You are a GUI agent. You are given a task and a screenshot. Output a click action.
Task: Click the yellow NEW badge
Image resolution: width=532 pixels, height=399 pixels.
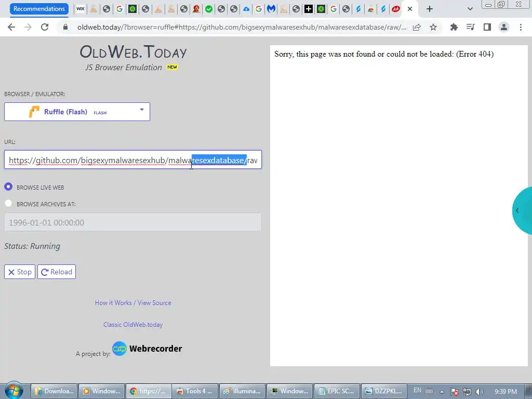click(172, 67)
